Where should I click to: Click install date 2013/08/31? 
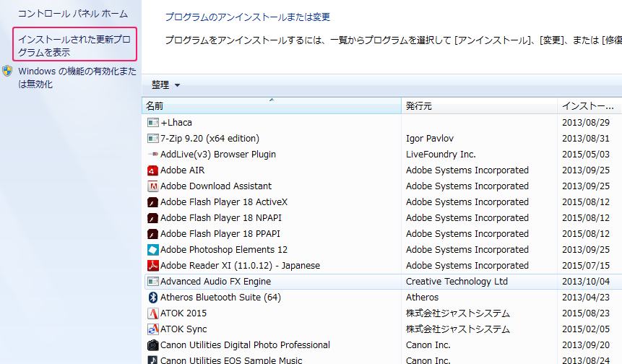[586, 139]
